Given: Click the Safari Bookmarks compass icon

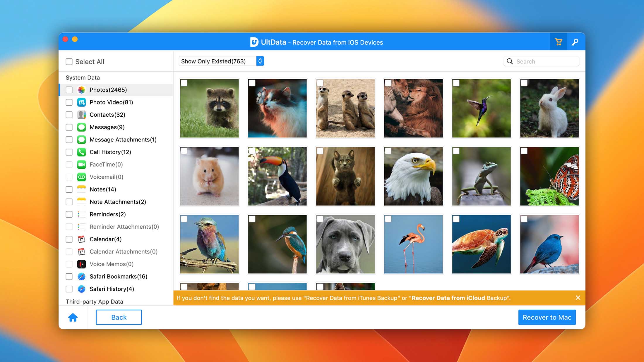Looking at the screenshot, I should pos(81,276).
